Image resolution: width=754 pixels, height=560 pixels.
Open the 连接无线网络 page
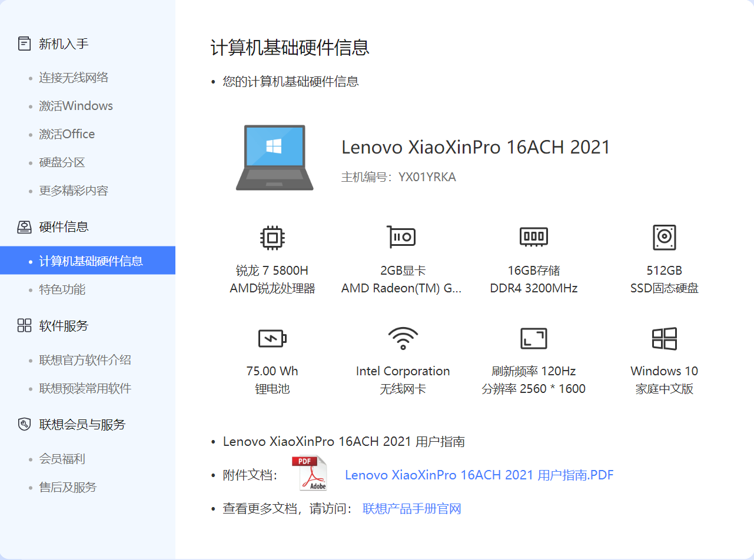click(74, 78)
